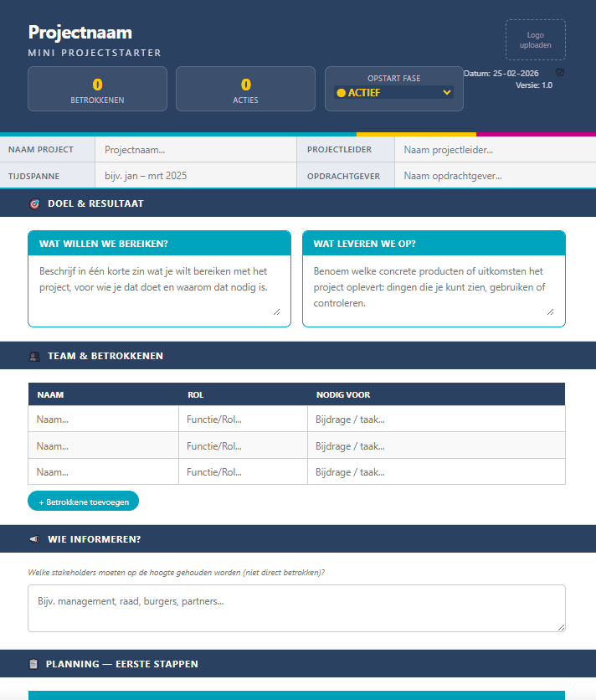Click the clipboard icon beside Planning
Viewport: 596px width, 700px height.
click(33, 664)
